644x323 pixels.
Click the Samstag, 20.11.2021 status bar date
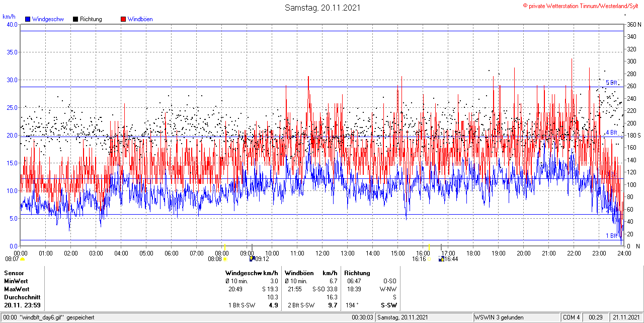tap(403, 317)
